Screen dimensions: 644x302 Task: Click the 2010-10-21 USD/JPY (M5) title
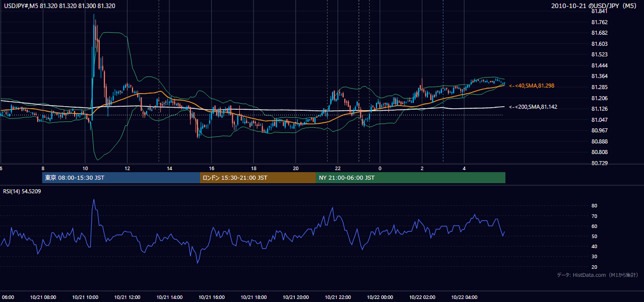coord(595,6)
